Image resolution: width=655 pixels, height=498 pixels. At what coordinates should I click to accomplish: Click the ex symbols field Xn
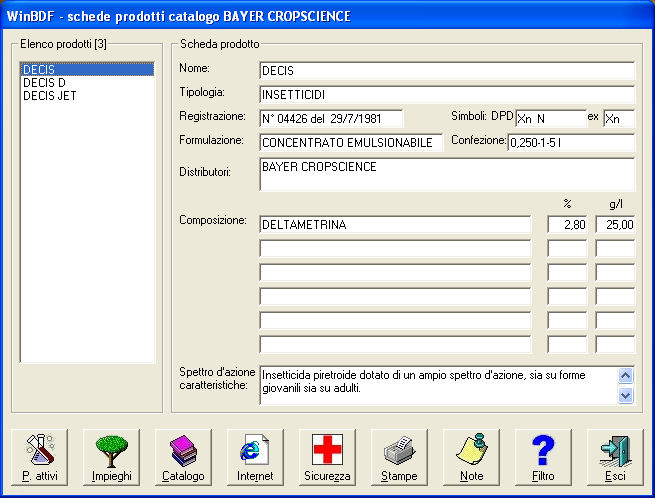619,119
